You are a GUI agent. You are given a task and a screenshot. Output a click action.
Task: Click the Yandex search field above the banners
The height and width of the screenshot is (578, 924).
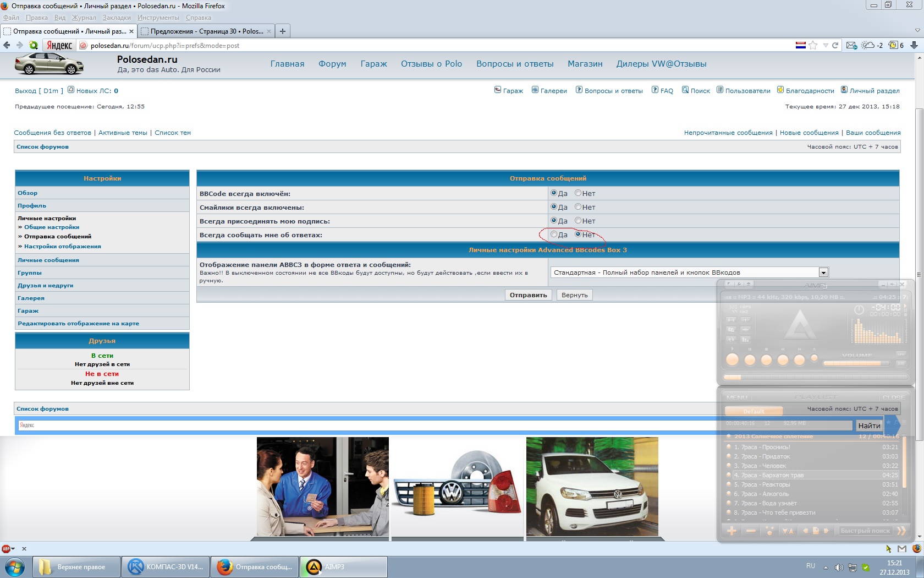435,426
